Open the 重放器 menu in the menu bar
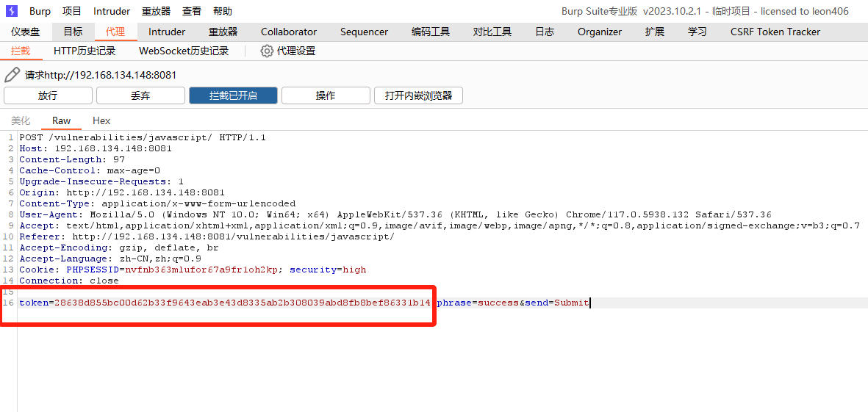 pyautogui.click(x=156, y=11)
